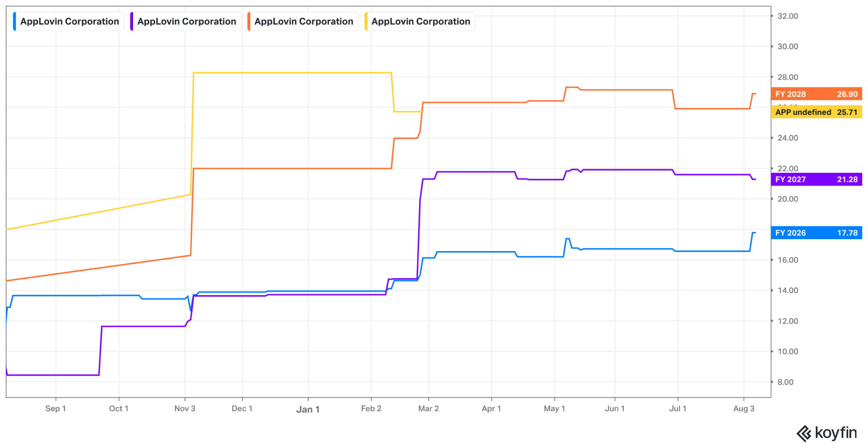The width and height of the screenshot is (868, 448).
Task: Click the Jul 1 date label
Action: pyautogui.click(x=678, y=409)
